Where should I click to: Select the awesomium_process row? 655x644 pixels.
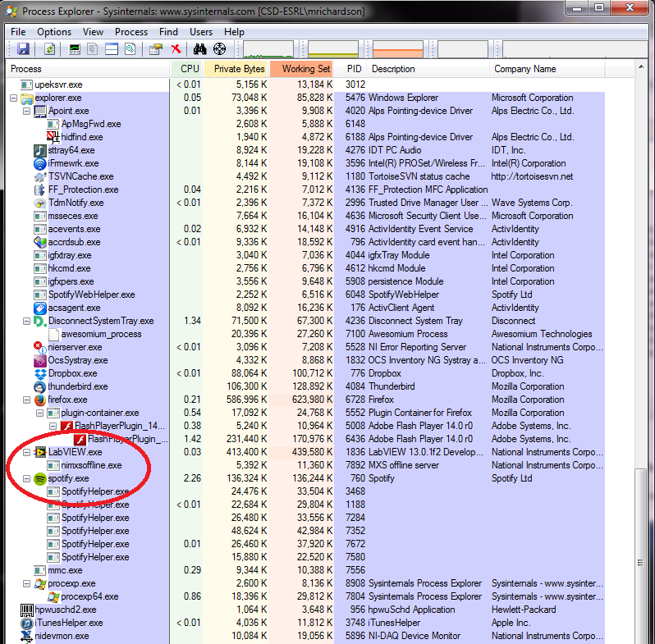pyautogui.click(x=305, y=334)
